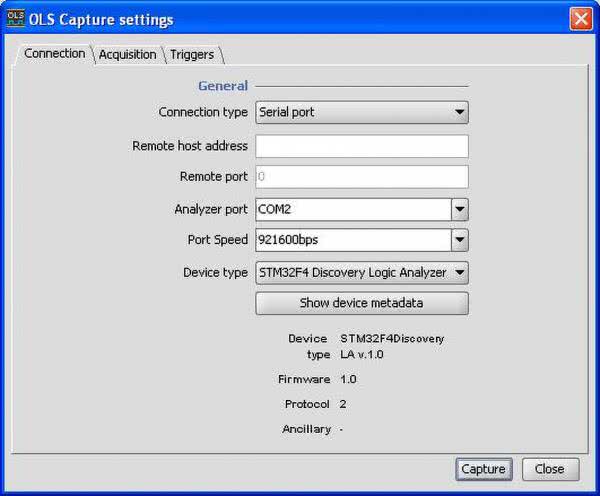
Task: Click the Close button at bottom right
Action: (x=549, y=468)
